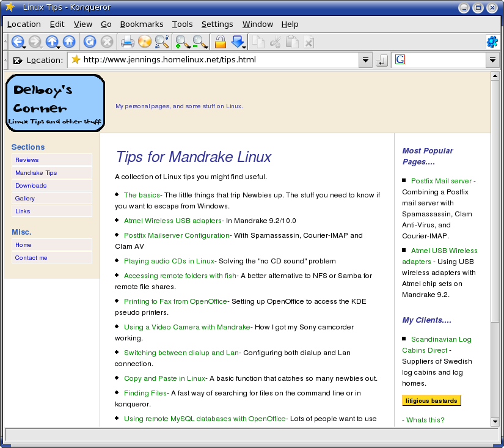Open the 'Whats this?' link
The width and height of the screenshot is (504, 448).
click(x=425, y=420)
